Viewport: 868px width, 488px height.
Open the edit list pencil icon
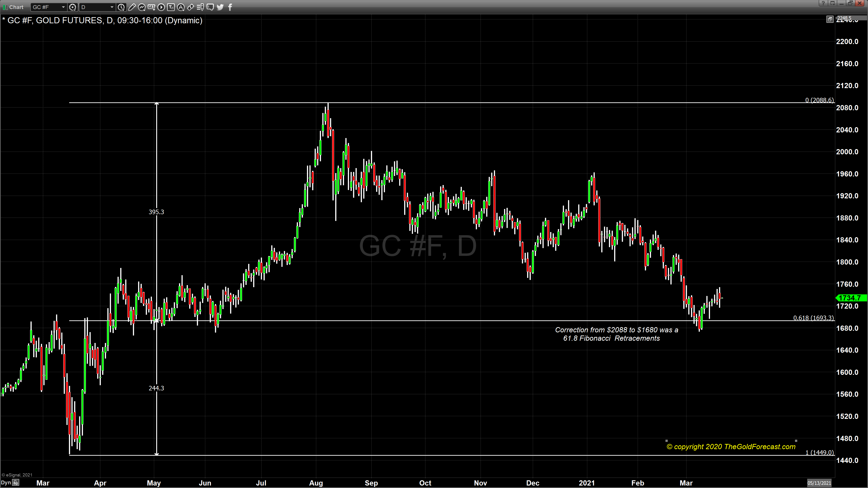point(200,7)
